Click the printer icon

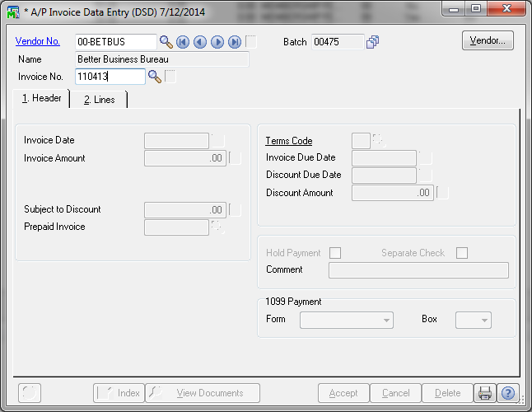[x=486, y=393]
